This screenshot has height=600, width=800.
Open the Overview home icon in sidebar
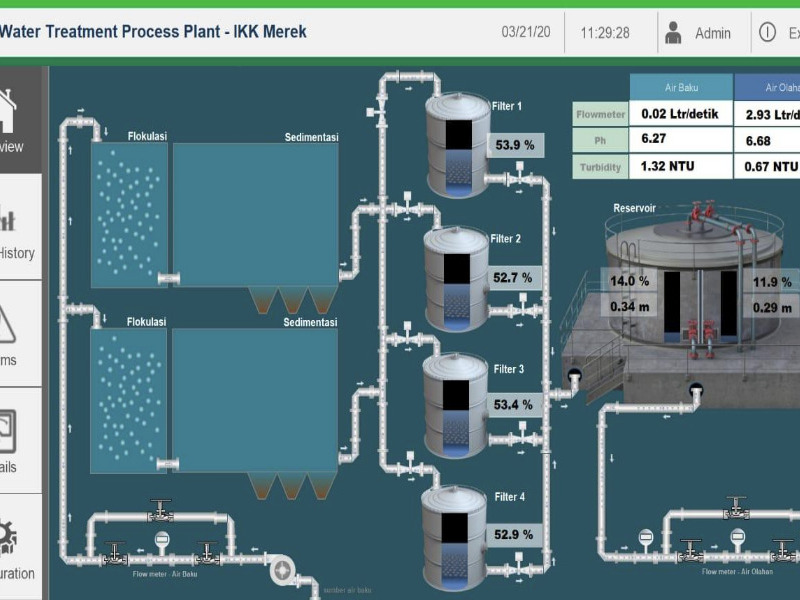(8, 110)
